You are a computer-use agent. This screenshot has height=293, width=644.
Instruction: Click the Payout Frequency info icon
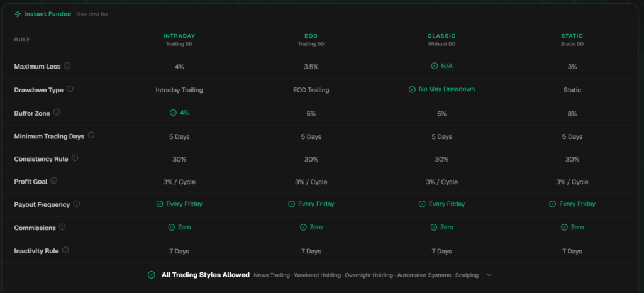click(77, 204)
